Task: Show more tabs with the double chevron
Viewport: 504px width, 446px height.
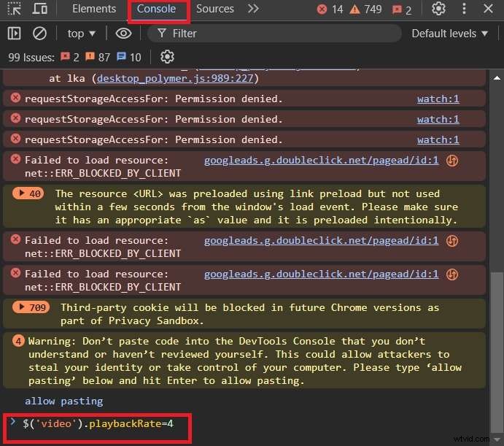Action: pyautogui.click(x=253, y=9)
